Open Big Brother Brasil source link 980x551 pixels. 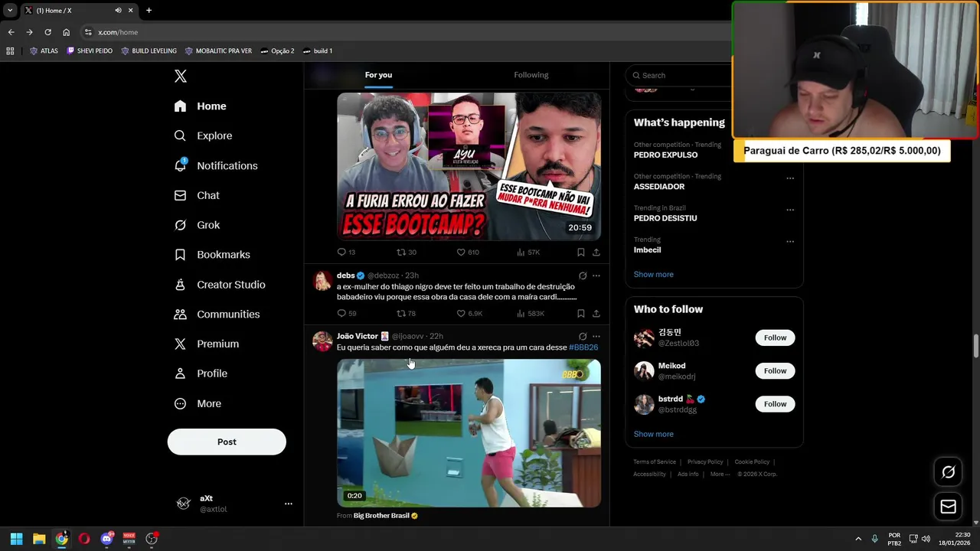[x=386, y=516]
